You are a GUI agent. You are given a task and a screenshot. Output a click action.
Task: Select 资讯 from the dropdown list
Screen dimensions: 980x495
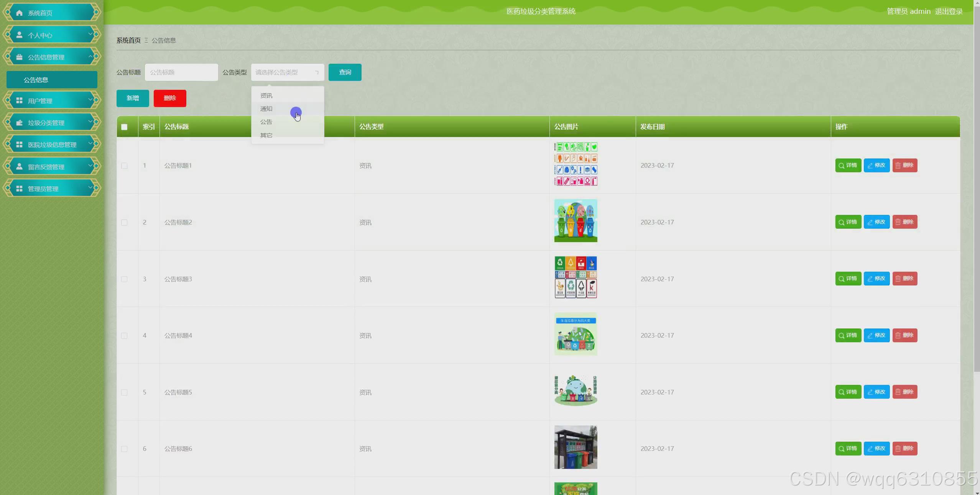[x=288, y=95]
